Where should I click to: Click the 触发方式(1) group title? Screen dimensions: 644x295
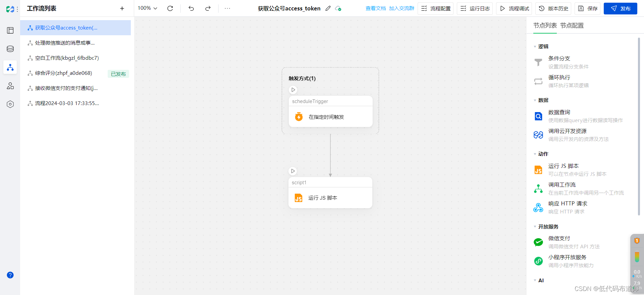click(x=302, y=79)
